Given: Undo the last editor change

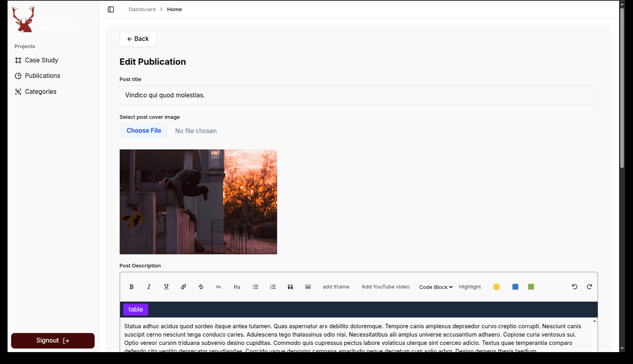Looking at the screenshot, I should pyautogui.click(x=575, y=287).
